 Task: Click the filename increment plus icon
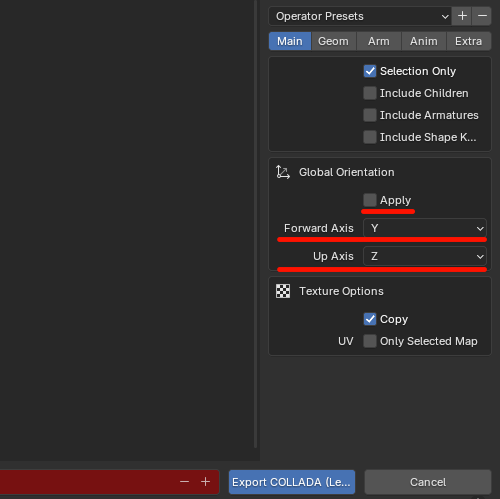(205, 482)
